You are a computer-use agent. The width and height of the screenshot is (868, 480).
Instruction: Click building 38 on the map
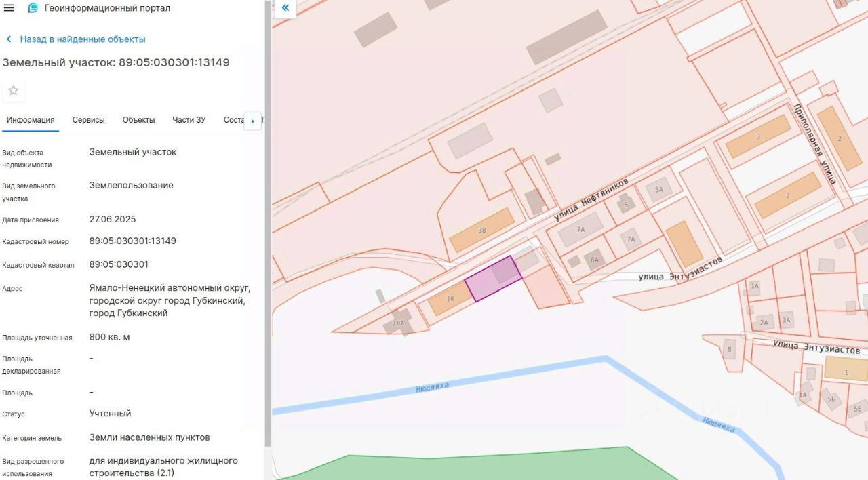coord(481,230)
